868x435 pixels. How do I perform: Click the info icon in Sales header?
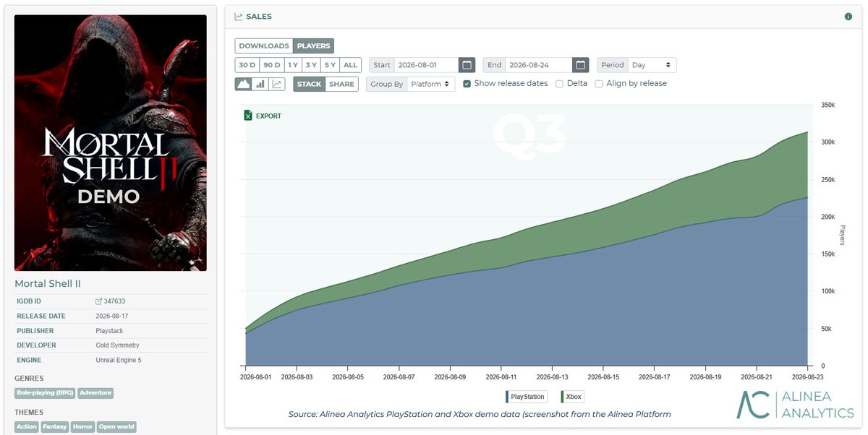coord(848,17)
